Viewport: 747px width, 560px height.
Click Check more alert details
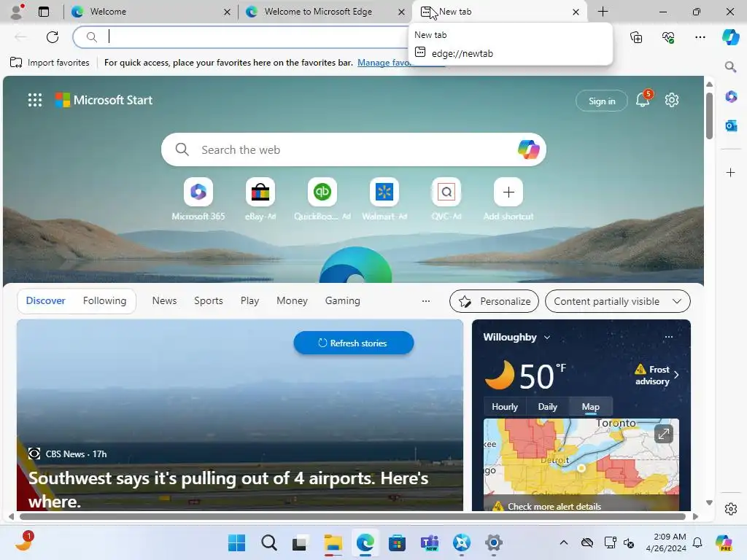[554, 506]
